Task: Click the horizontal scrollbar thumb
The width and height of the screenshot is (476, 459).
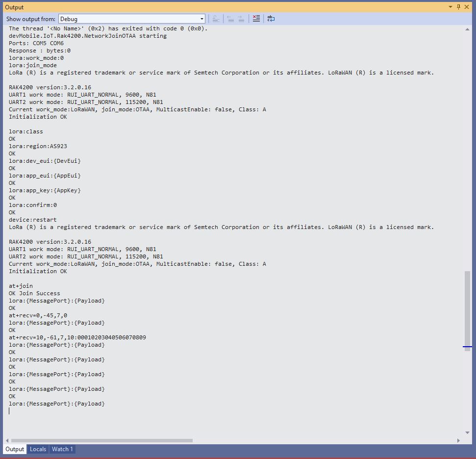Action: (x=101, y=440)
